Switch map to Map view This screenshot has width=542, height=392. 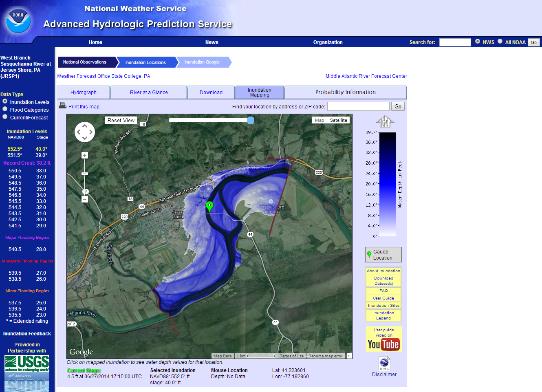(x=319, y=120)
